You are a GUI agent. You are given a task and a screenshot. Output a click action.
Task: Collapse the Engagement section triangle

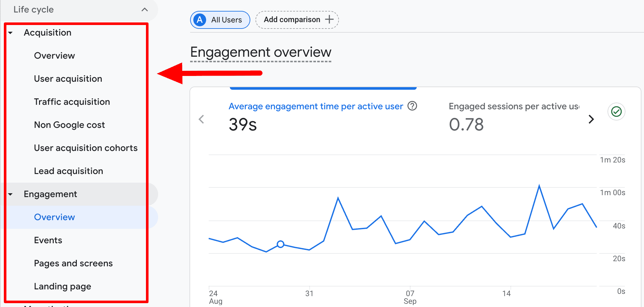point(11,194)
